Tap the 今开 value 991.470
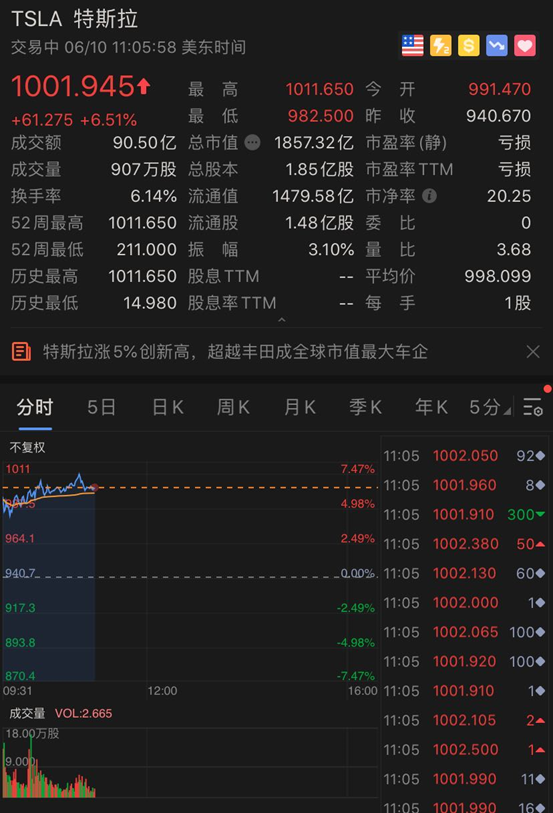 tap(500, 89)
